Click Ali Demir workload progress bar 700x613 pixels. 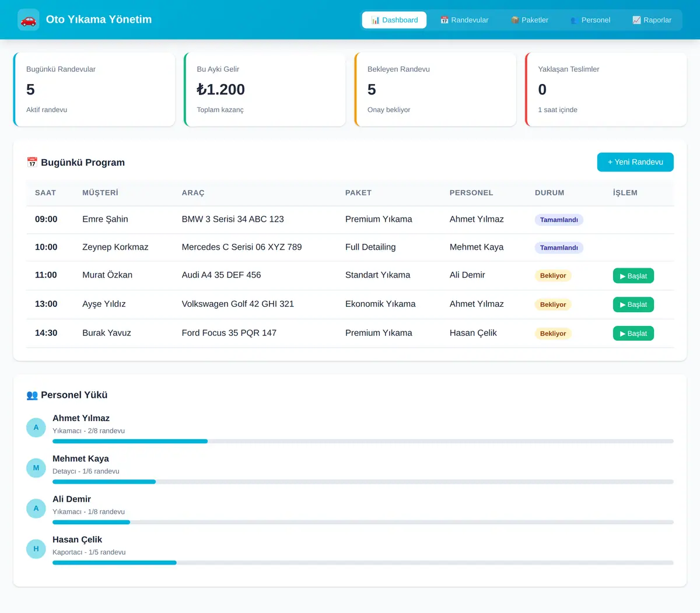[x=363, y=522]
